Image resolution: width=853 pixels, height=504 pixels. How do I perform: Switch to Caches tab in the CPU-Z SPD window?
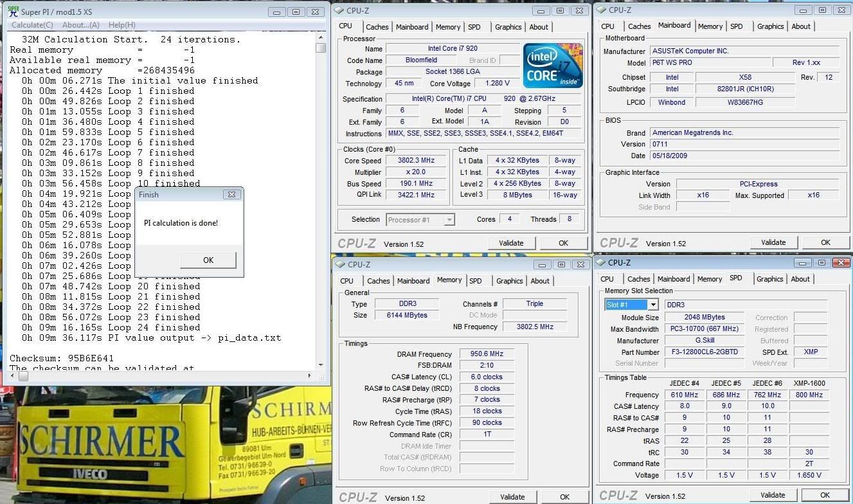point(639,279)
